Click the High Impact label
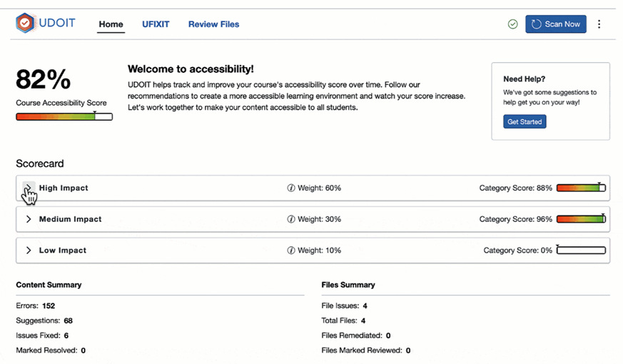The image size is (623, 364). [64, 188]
